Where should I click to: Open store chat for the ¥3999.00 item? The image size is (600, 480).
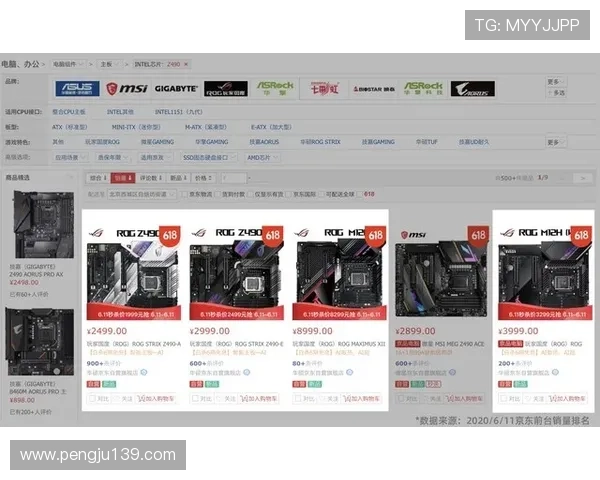point(555,372)
